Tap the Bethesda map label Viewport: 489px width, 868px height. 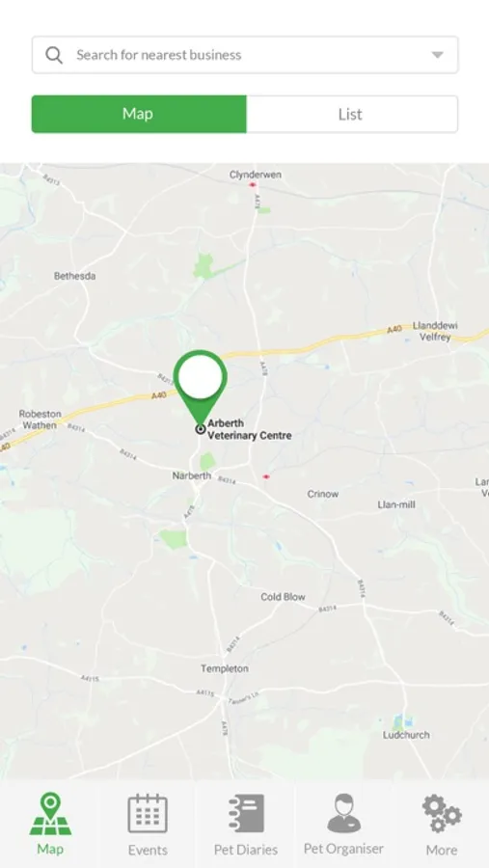(x=75, y=276)
